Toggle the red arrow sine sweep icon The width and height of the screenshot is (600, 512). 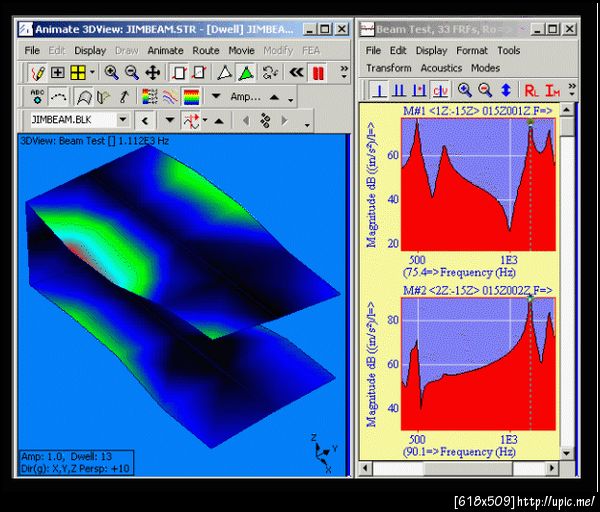(x=191, y=121)
